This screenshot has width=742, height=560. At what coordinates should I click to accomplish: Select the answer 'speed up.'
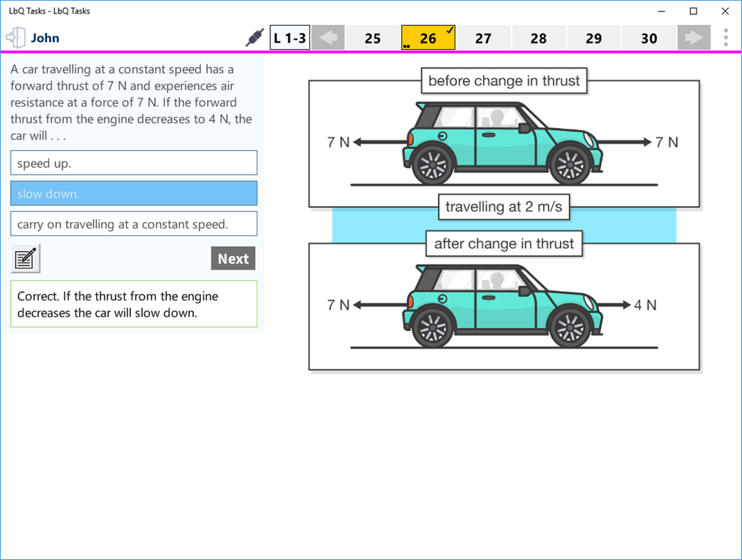point(134,162)
